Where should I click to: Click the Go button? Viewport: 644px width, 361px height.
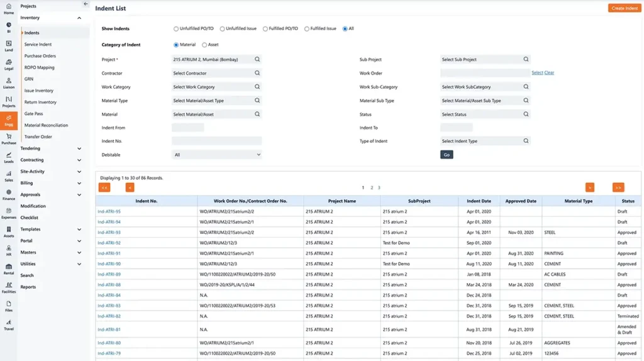(x=447, y=155)
